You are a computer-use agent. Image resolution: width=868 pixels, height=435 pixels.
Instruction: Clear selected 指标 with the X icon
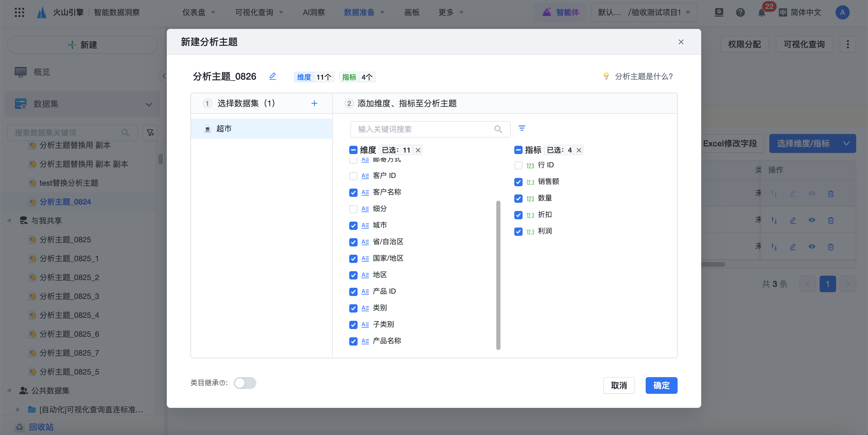click(579, 150)
